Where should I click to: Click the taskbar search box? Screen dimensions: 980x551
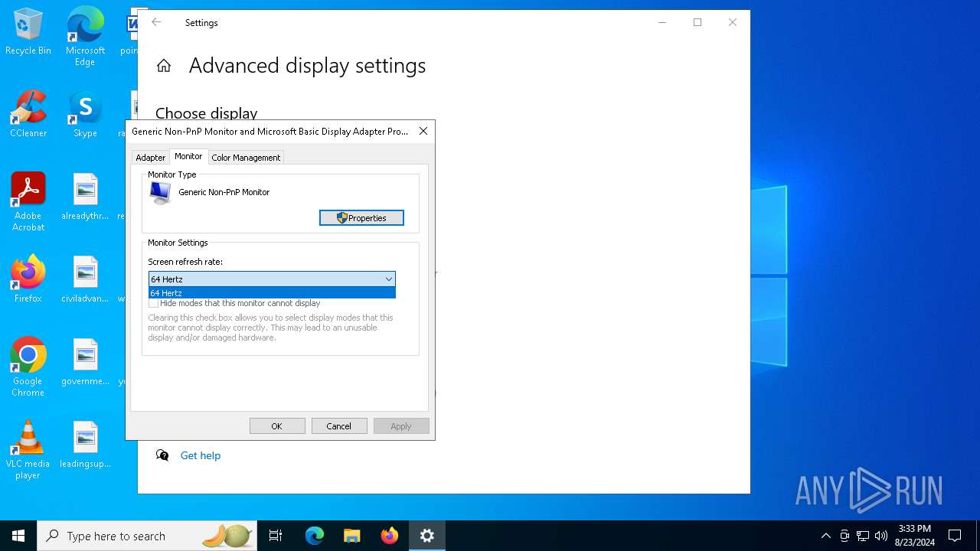coord(147,536)
